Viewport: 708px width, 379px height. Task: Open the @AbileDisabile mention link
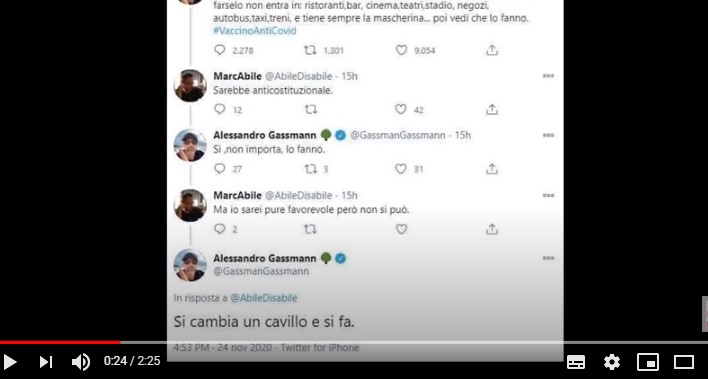[264, 298]
